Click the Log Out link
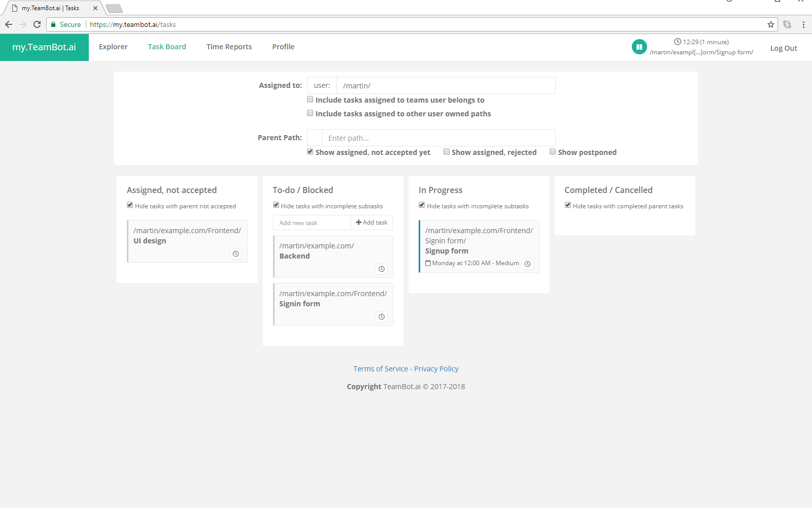 784,48
